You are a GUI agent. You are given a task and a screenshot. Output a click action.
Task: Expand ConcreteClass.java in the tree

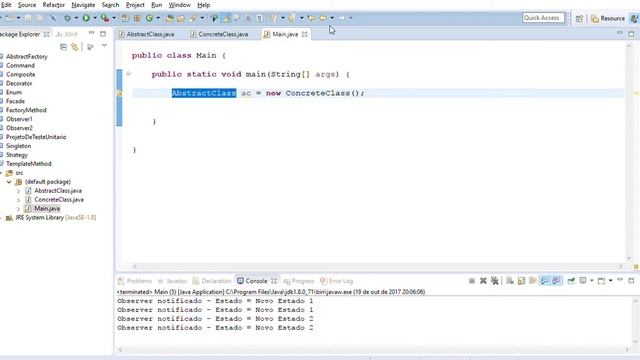(x=18, y=200)
